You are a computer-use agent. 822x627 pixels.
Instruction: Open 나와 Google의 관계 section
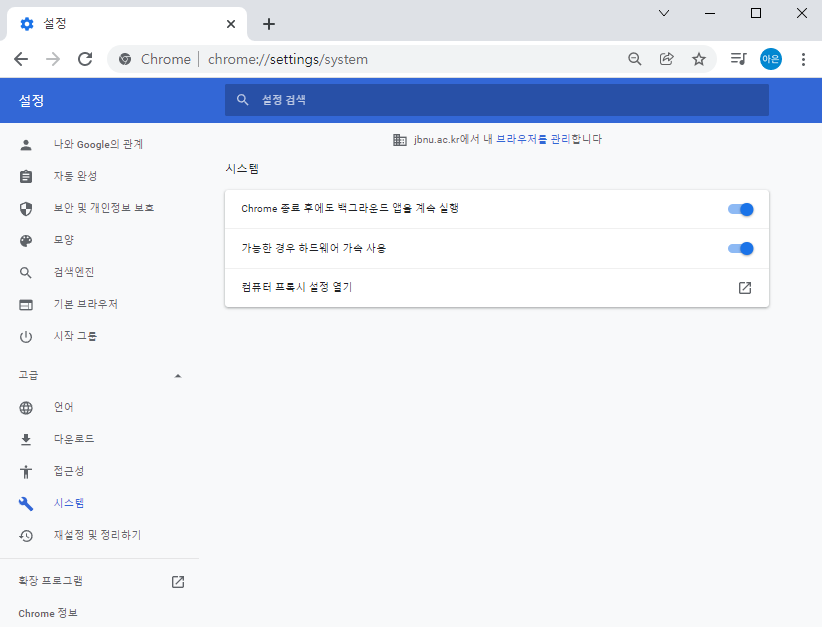click(100, 145)
